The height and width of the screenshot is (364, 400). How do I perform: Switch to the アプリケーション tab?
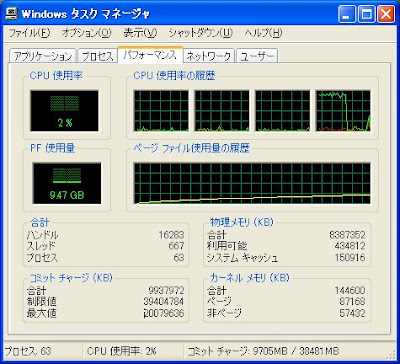(x=43, y=56)
